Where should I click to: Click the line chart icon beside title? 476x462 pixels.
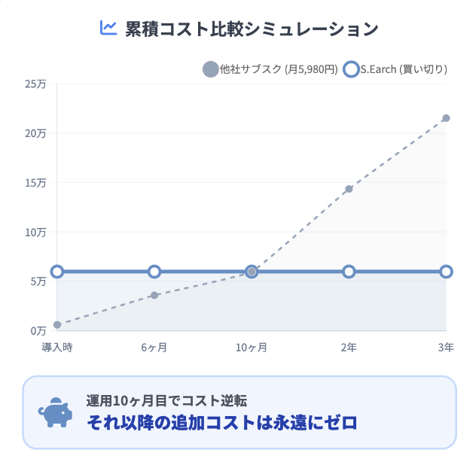pyautogui.click(x=108, y=29)
